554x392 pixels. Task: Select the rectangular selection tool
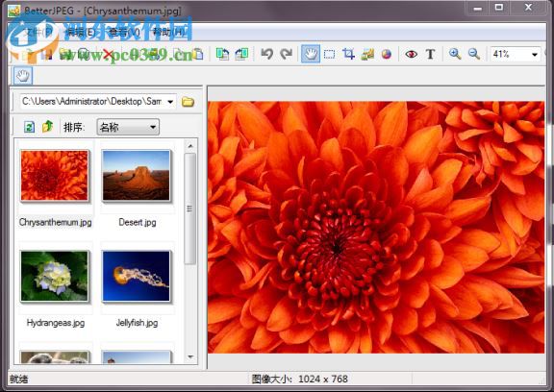tap(330, 55)
